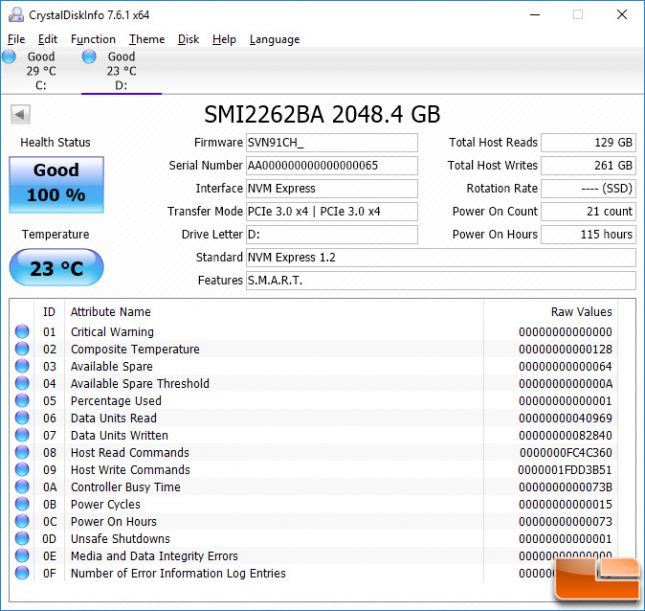This screenshot has width=645, height=611.
Task: Click the Rotation Rate value ---- (SSD)
Action: [588, 188]
